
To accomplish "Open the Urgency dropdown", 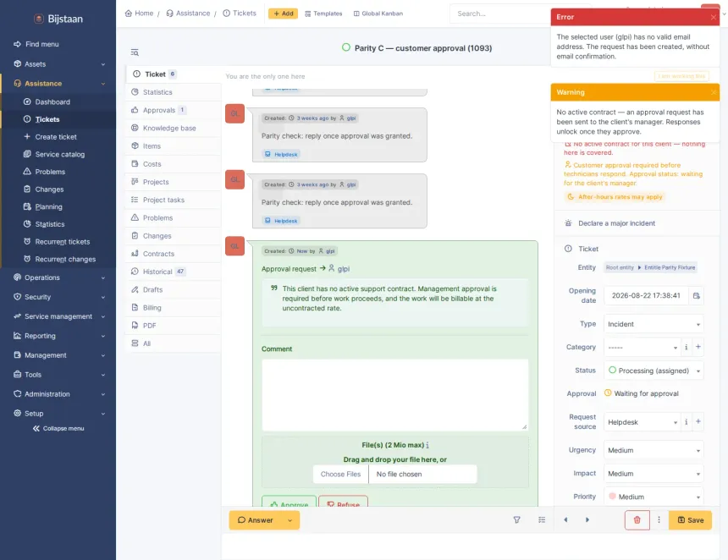I will [654, 450].
